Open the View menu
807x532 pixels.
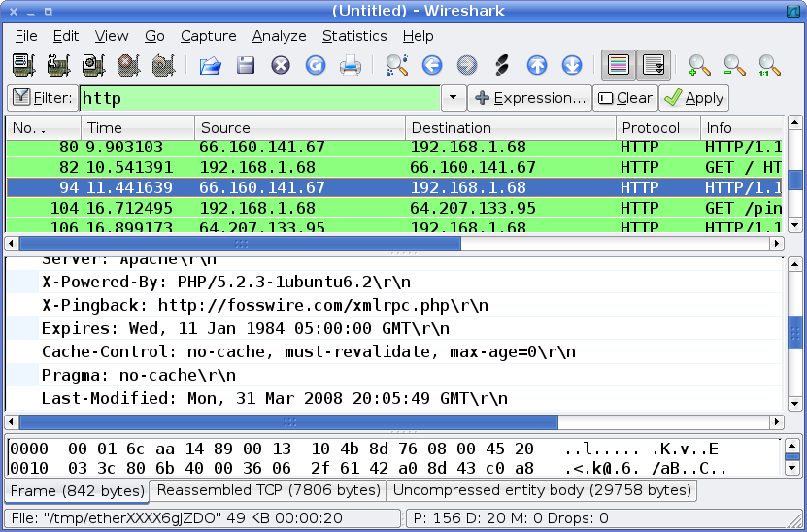click(x=111, y=36)
